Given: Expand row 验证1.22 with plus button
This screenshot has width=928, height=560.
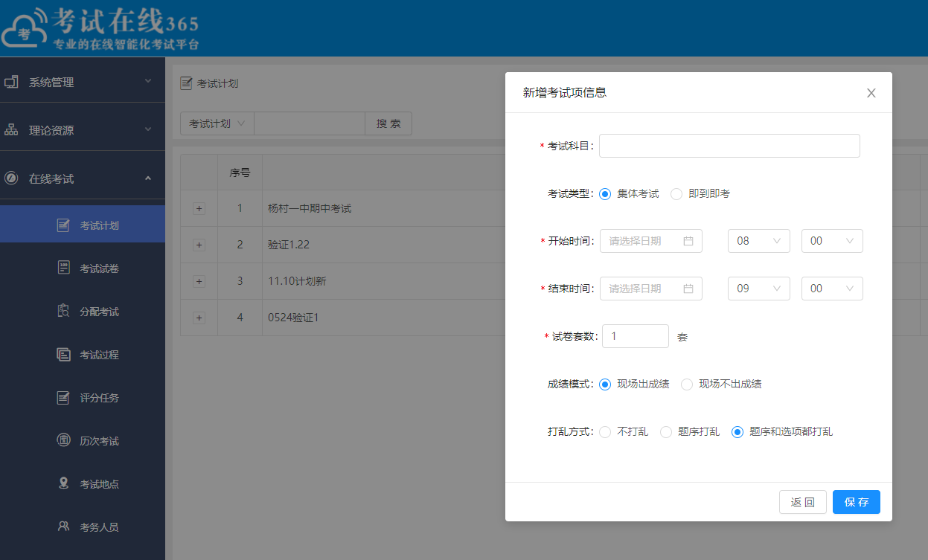Looking at the screenshot, I should [x=199, y=245].
